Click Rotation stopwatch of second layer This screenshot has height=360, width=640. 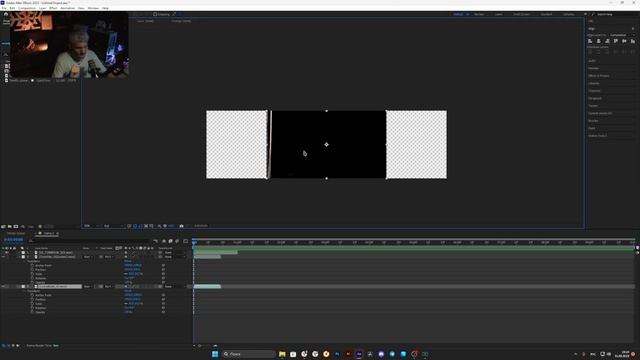(32, 278)
